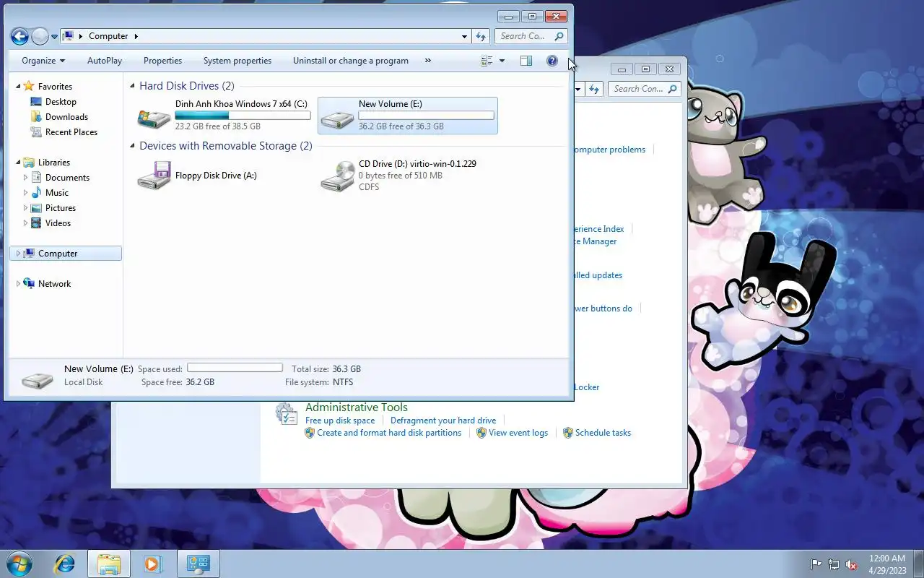The height and width of the screenshot is (578, 924).
Task: Open Internet Explorer from the taskbar
Action: click(x=65, y=564)
